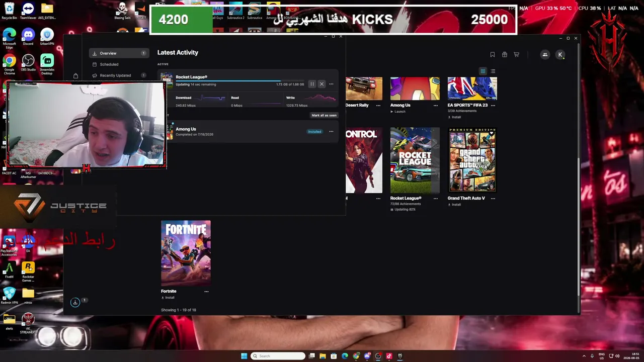Viewport: 644px width, 362px height.
Task: Open the store bag icon in sidebar
Action: tap(75, 76)
